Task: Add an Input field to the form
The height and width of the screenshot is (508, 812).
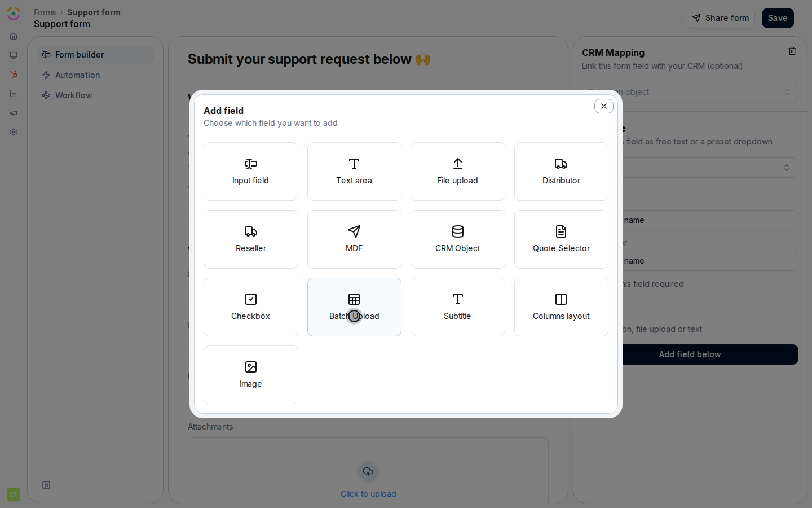Action: 250,172
